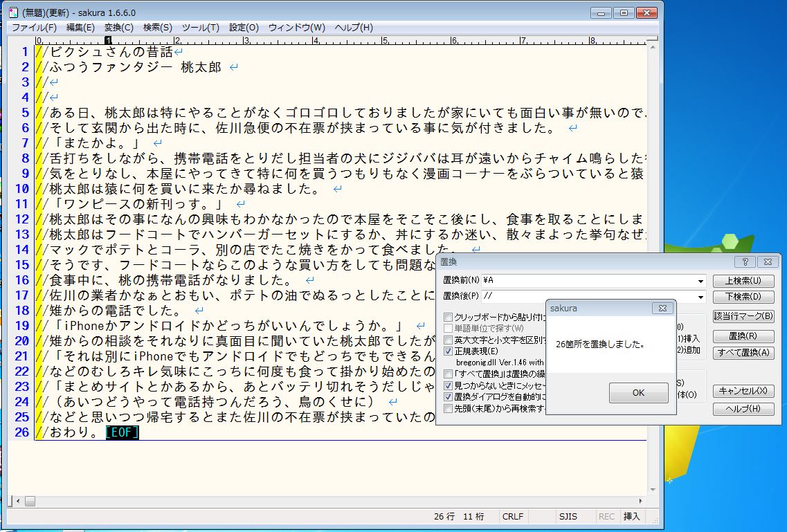Click the horizontal scrollbar thumb

click(30, 501)
